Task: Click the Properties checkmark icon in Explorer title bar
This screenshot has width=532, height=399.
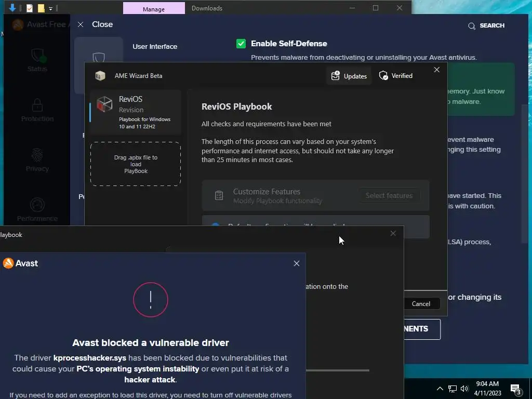Action: (x=30, y=8)
